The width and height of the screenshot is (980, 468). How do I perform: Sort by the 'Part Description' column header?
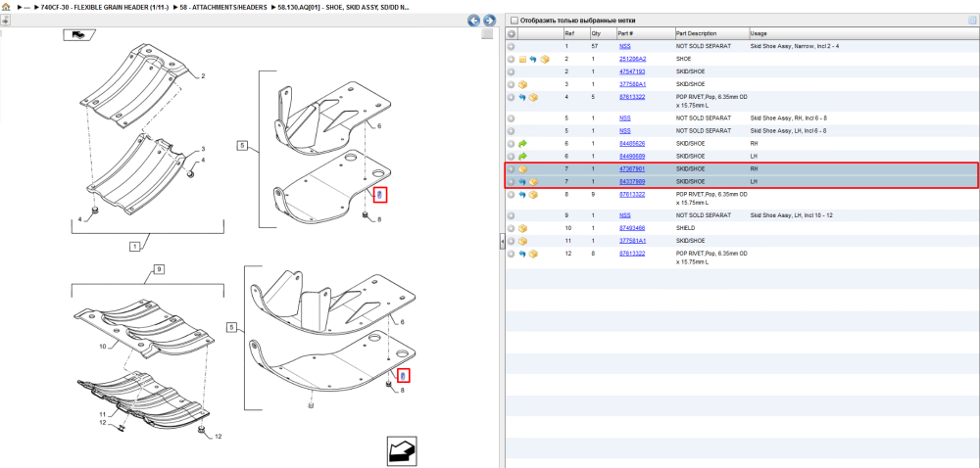click(696, 33)
